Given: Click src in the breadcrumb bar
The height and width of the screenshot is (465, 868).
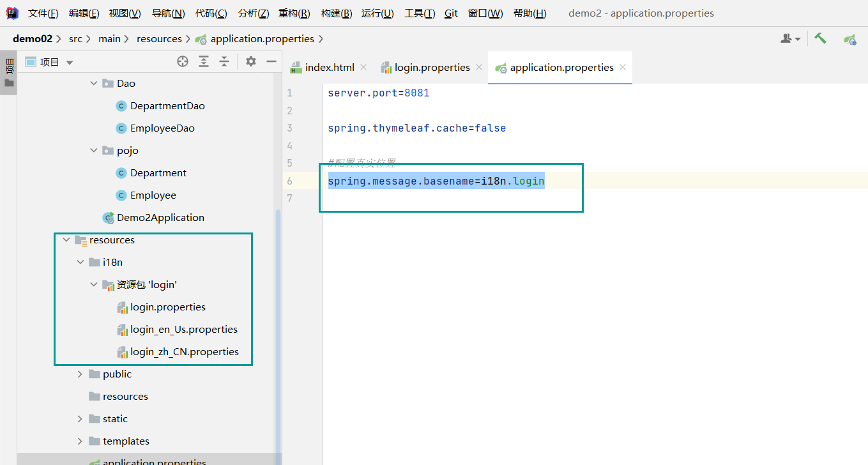Looking at the screenshot, I should point(75,39).
